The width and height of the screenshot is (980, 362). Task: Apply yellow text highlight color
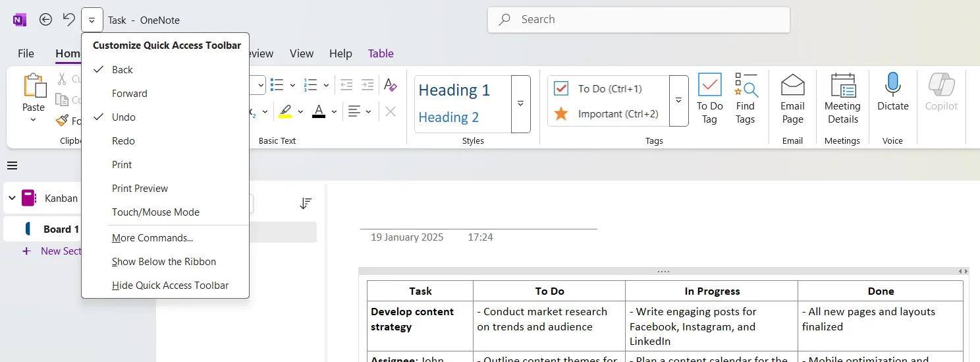(x=285, y=111)
